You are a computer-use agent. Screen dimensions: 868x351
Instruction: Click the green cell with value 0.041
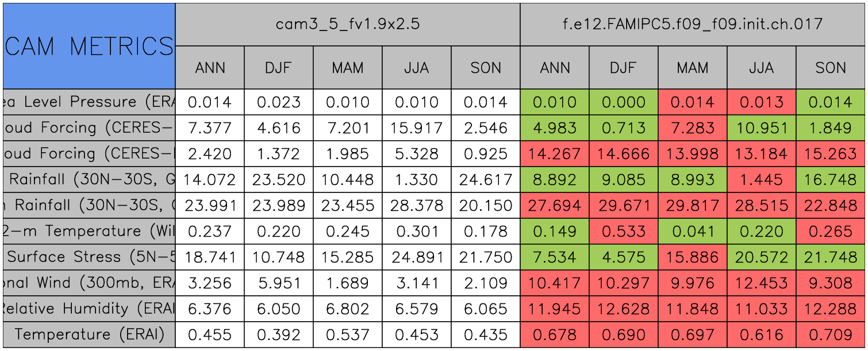[x=693, y=232]
